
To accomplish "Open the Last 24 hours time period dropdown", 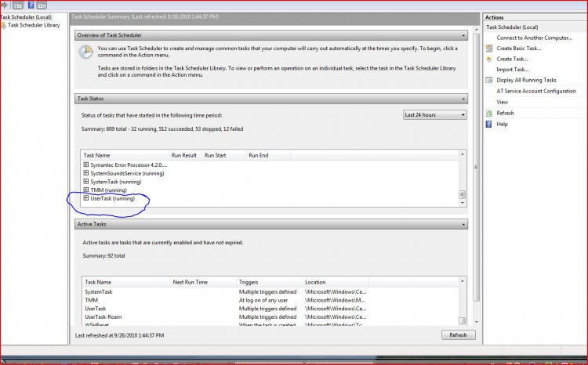I will pyautogui.click(x=434, y=115).
